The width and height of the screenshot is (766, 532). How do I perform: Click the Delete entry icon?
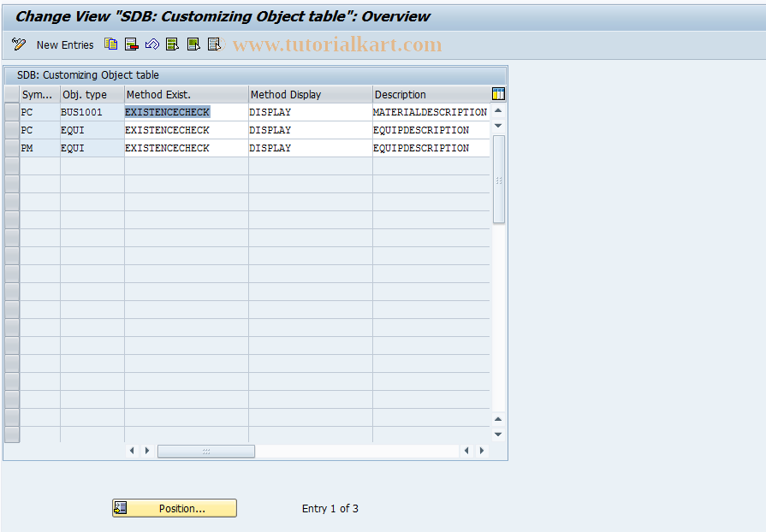pyautogui.click(x=132, y=44)
